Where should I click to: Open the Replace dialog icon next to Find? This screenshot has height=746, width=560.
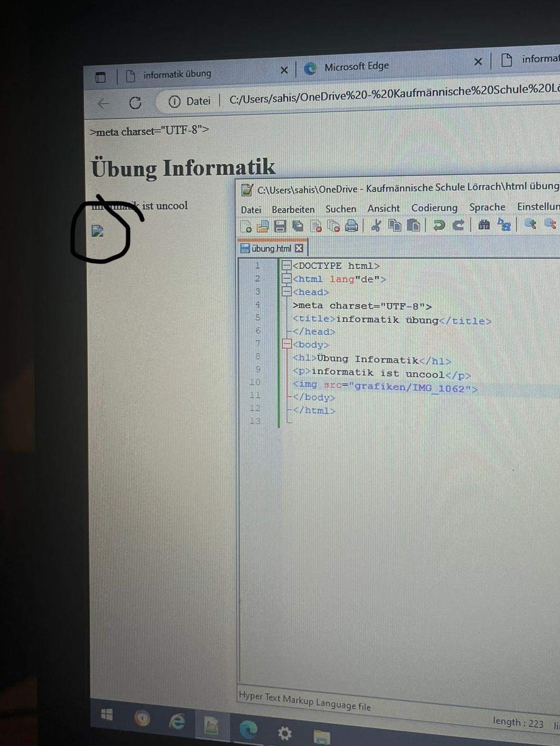click(503, 226)
